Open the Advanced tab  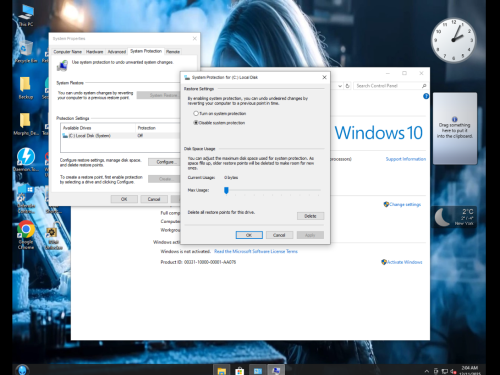(117, 52)
